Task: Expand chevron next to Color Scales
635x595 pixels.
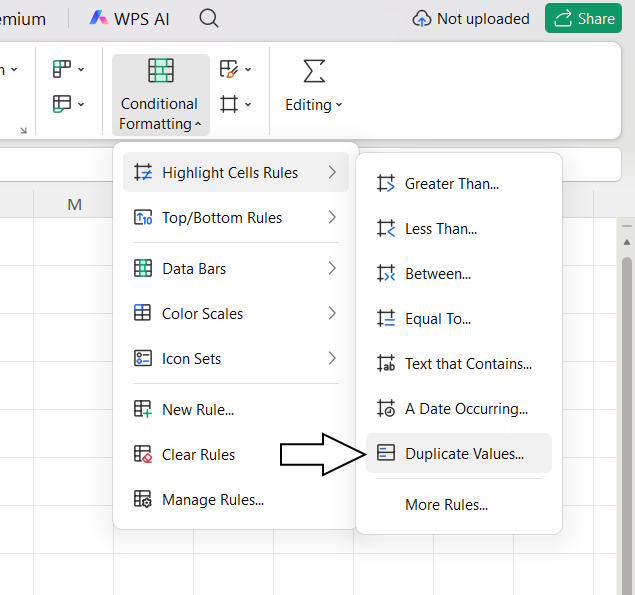Action: click(332, 313)
